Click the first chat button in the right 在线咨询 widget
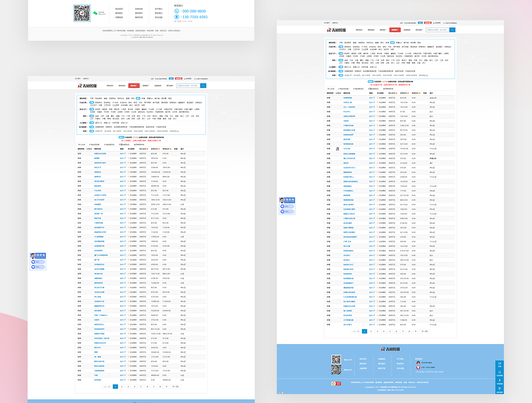Viewport: 532px width, 403px height. coord(287,206)
